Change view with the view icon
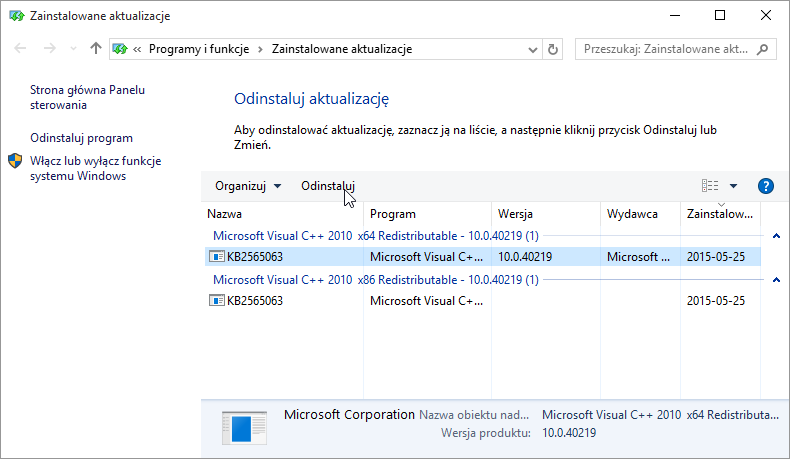The image size is (790, 459). 710,186
